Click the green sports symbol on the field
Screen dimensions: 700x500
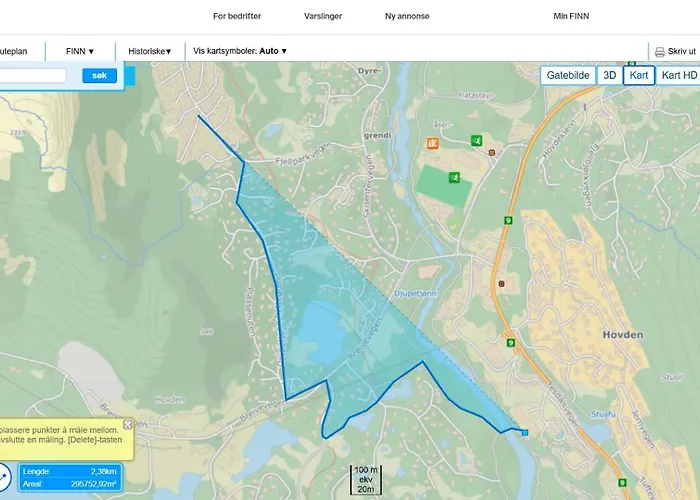pyautogui.click(x=454, y=178)
